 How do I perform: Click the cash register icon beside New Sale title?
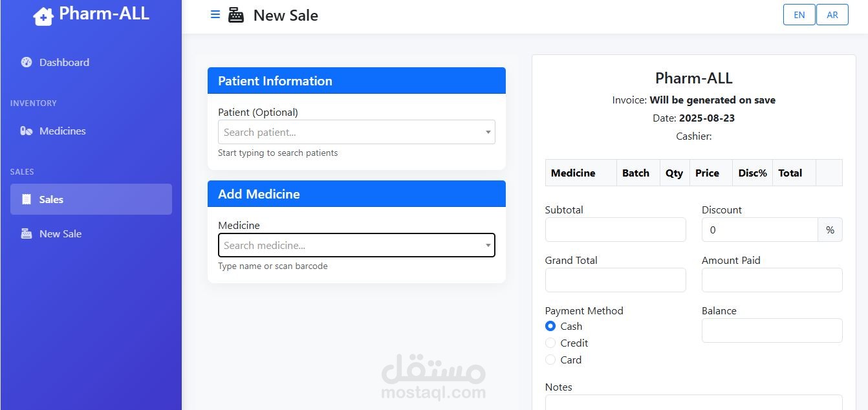[x=236, y=16]
